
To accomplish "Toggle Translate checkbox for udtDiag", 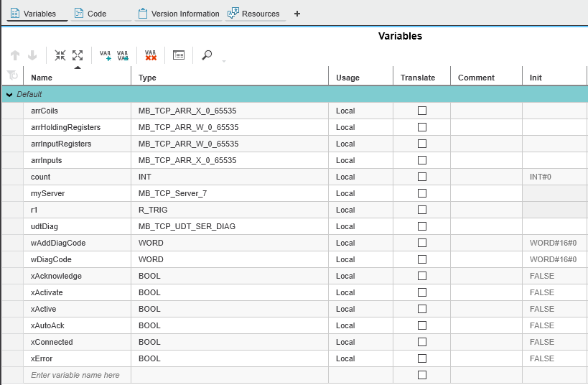I will 422,226.
